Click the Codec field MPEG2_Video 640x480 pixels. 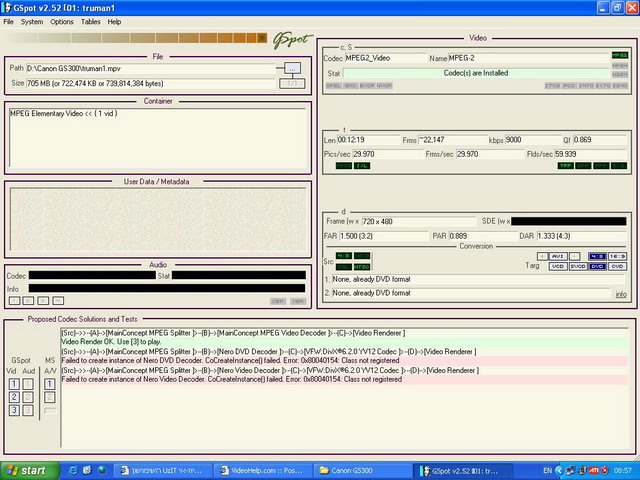[386, 58]
